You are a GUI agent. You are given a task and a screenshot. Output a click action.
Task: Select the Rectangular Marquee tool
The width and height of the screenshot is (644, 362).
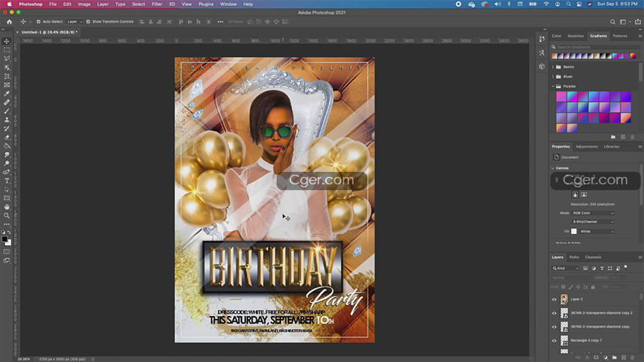7,50
